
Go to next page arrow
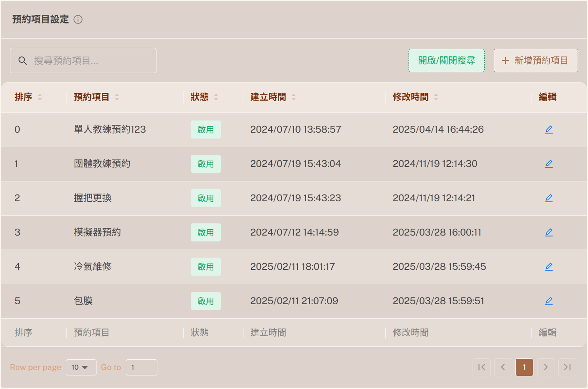[x=546, y=367]
